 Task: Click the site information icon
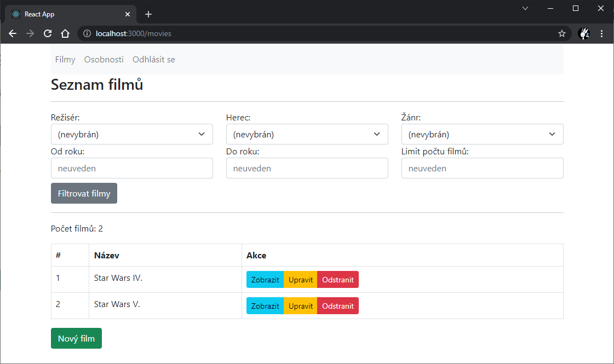click(87, 33)
